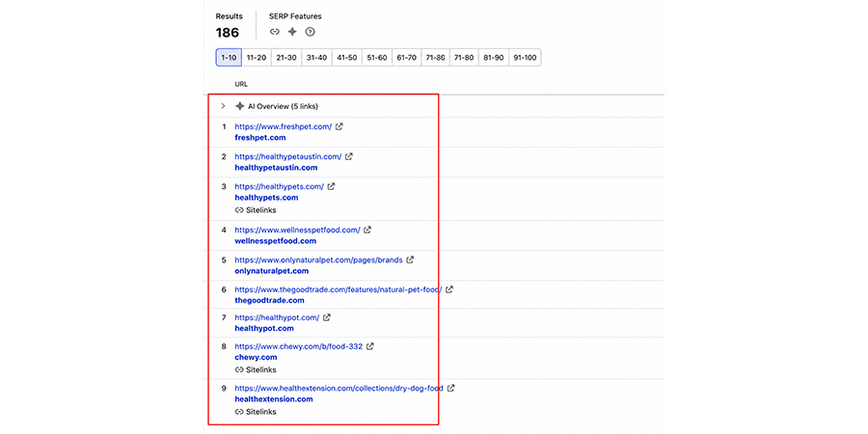Open external link icon for freshpet.com URL

[339, 126]
